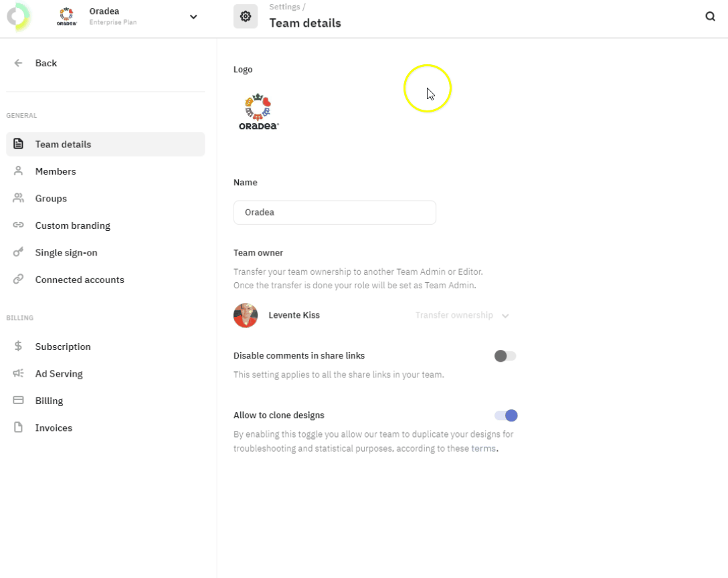Click the Single sign-on key icon

(x=18, y=252)
